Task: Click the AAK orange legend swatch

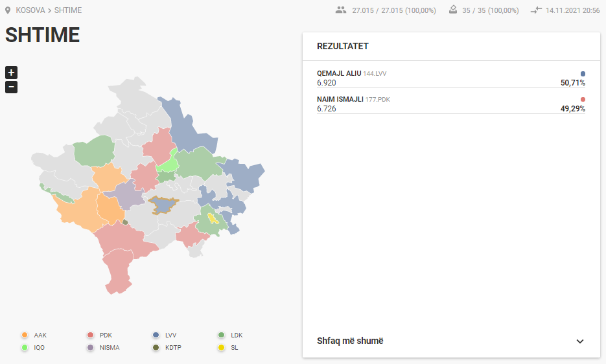Action: pos(25,335)
